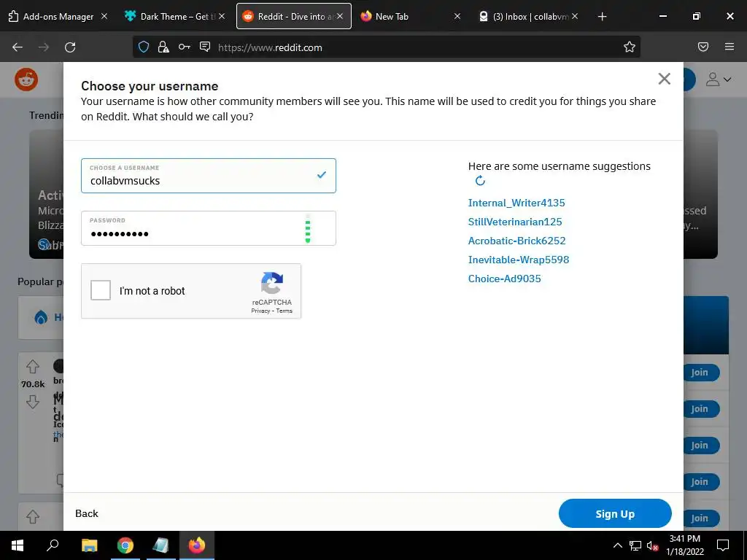
Task: Pick suggestion StillVeterinarian125
Action: click(x=515, y=222)
